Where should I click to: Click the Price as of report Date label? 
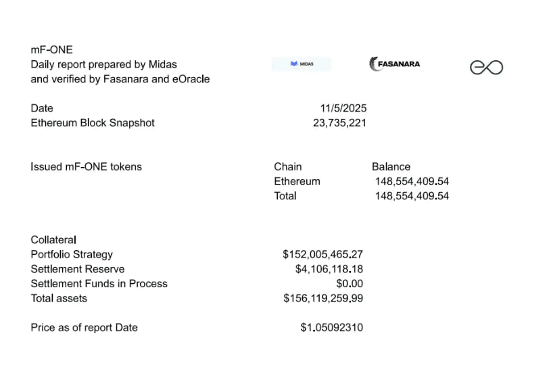84,328
